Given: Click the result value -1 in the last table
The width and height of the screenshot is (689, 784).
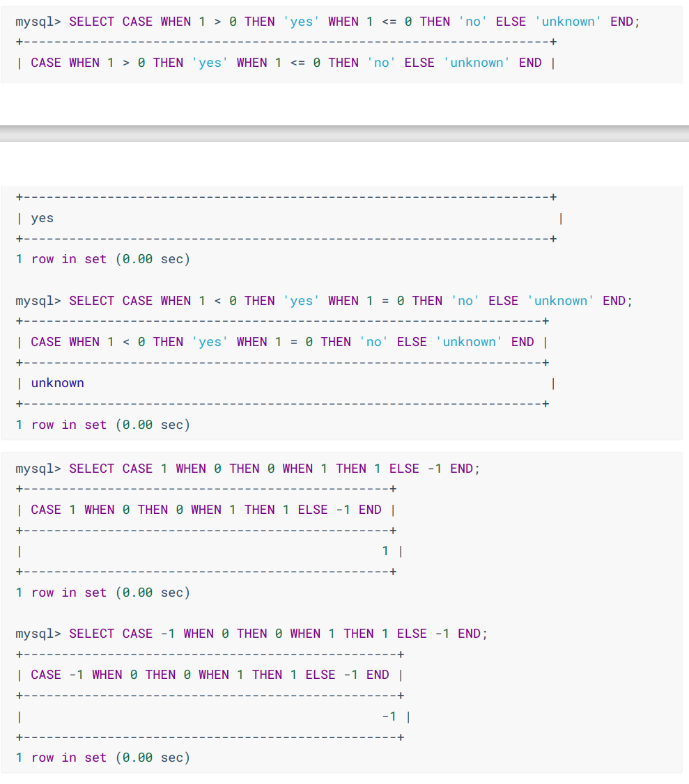Looking at the screenshot, I should point(389,716).
